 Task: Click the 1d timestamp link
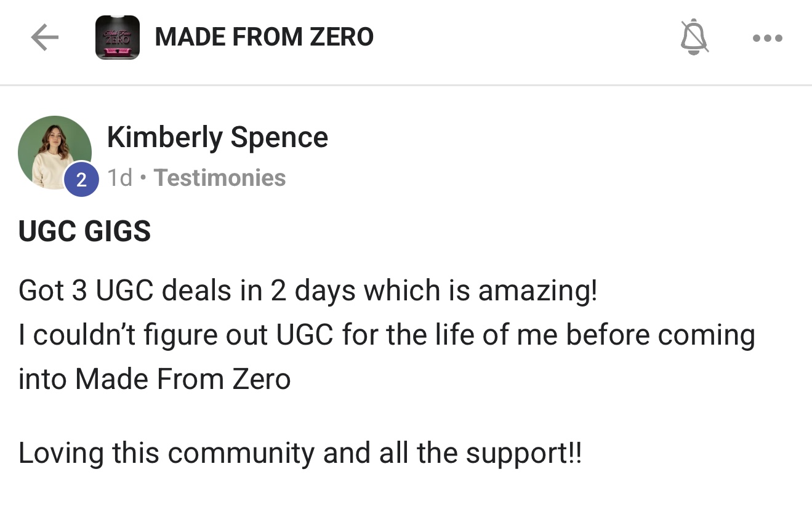click(x=120, y=178)
